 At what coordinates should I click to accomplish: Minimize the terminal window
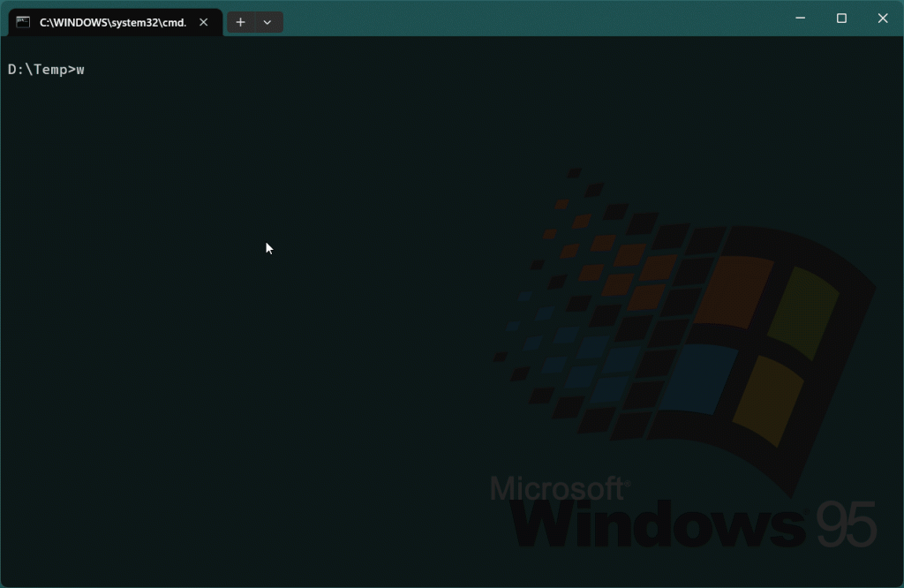[801, 19]
